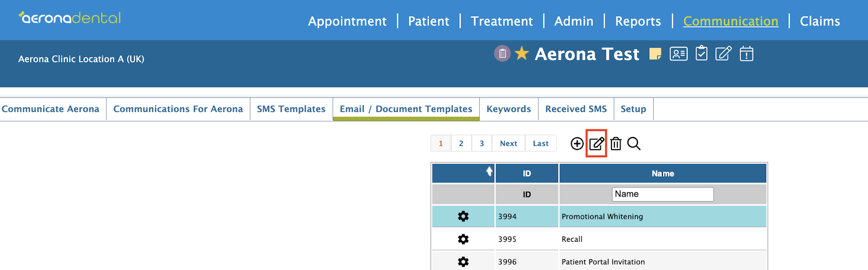Sort by the ID column header
The height and width of the screenshot is (270, 868).
coord(527,173)
